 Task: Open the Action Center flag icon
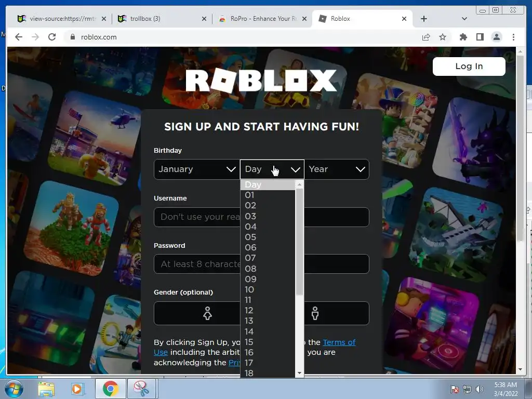point(455,389)
